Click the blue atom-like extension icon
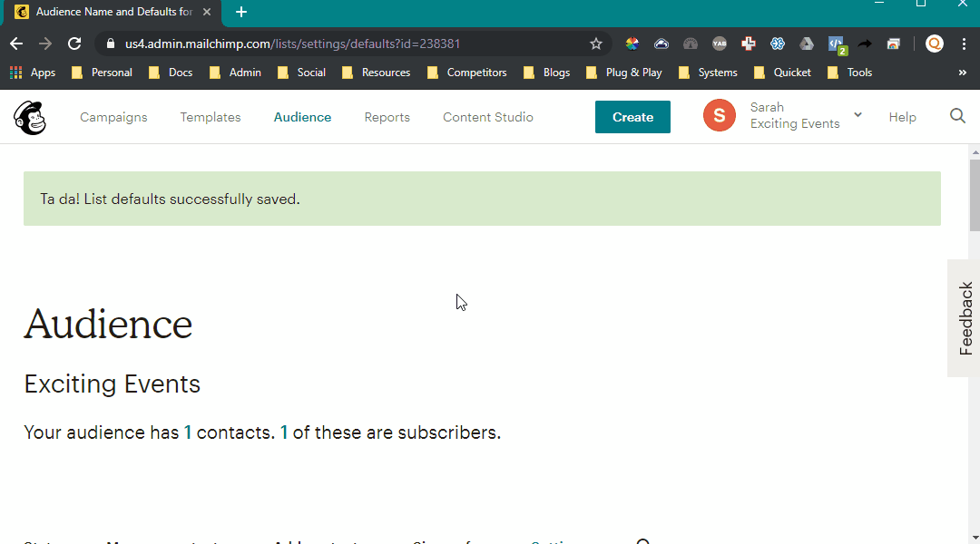Image resolution: width=980 pixels, height=544 pixels. point(778,44)
